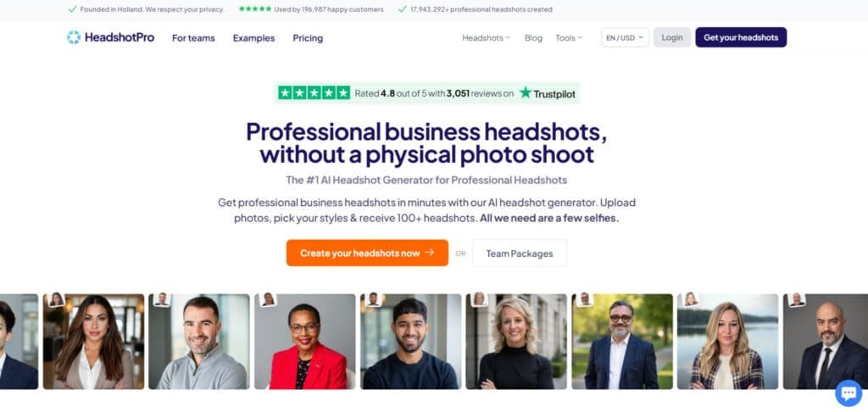The width and height of the screenshot is (868, 412).
Task: Open the Blog link
Action: pos(534,37)
